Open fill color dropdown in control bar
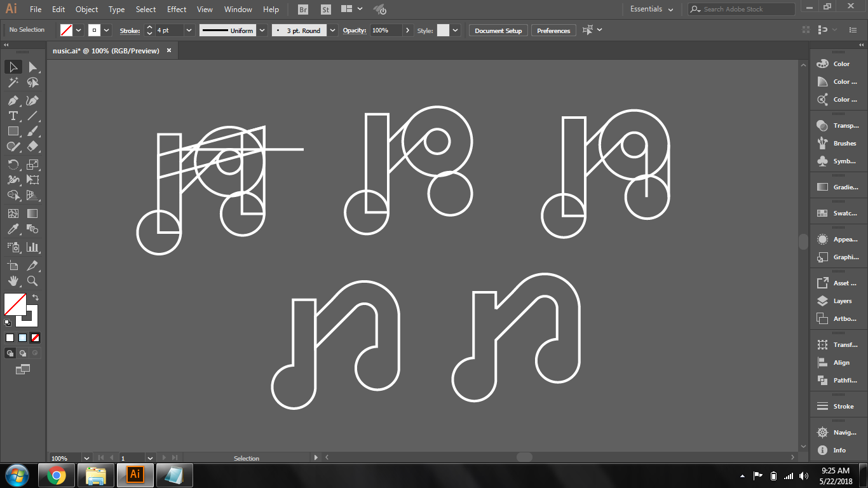Viewport: 868px width, 488px height. 79,30
